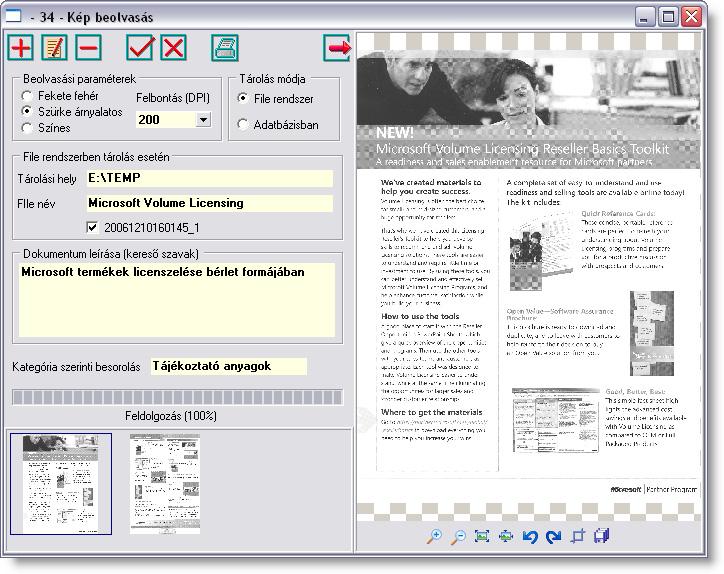Rotate image clockwise with right curved arrow
The image size is (724, 574).
point(554,536)
